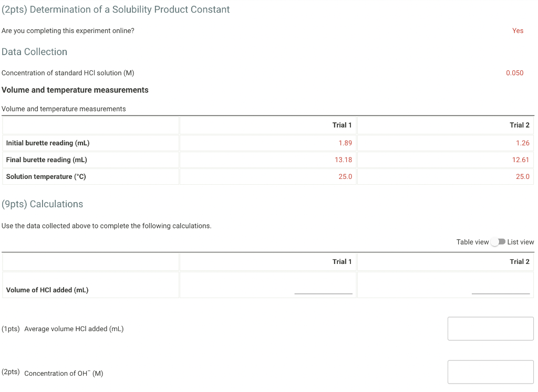Click Trial 2 final burette reading 12.61
The image size is (538, 392).
[521, 160]
